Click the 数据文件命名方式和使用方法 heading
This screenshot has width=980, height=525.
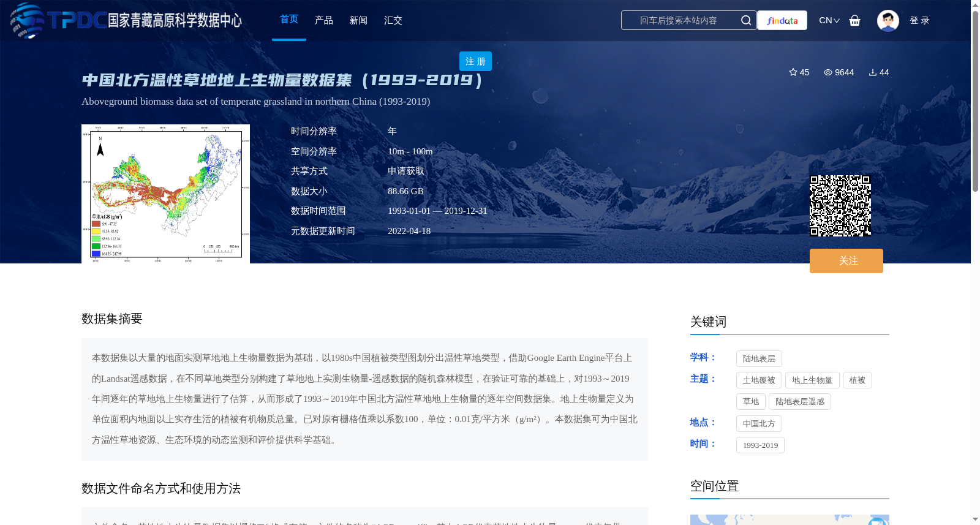coord(161,488)
